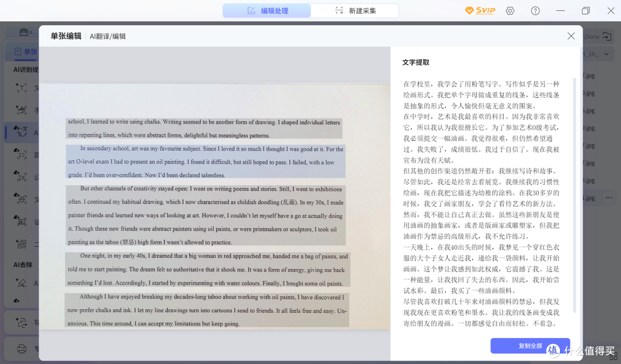This screenshot has height=364, width=621.
Task: Select the document scan recognition icon
Action: 21,198
